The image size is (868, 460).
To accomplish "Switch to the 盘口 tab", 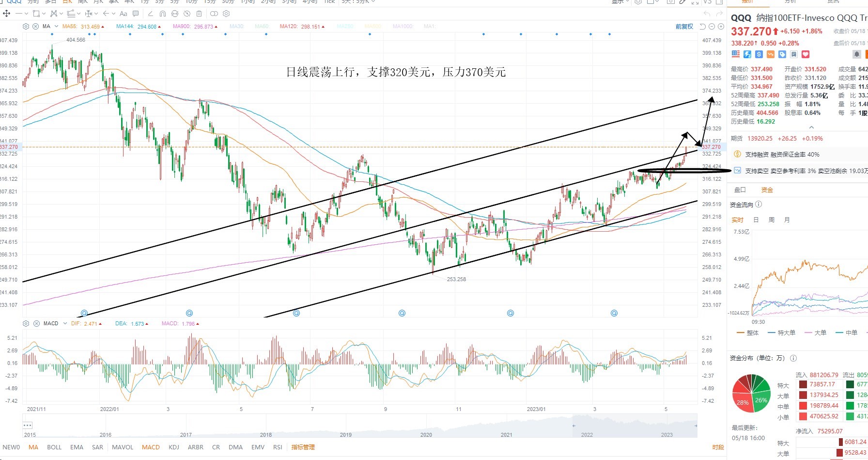I will (x=740, y=190).
